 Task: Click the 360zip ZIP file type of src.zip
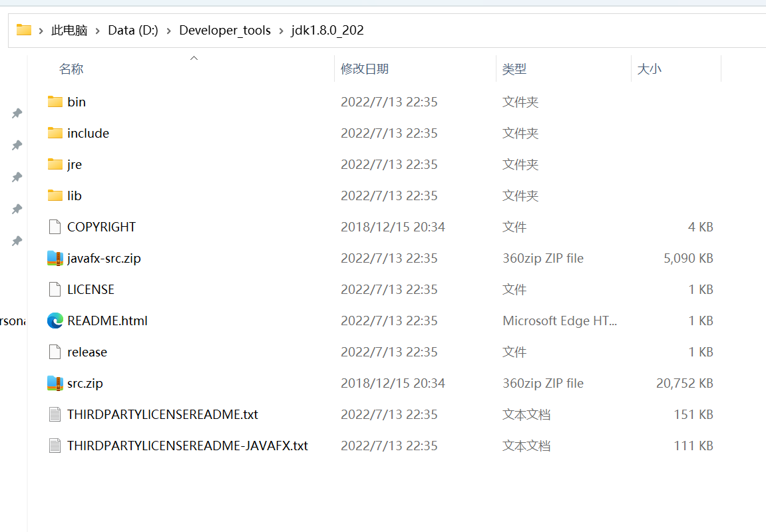click(543, 383)
